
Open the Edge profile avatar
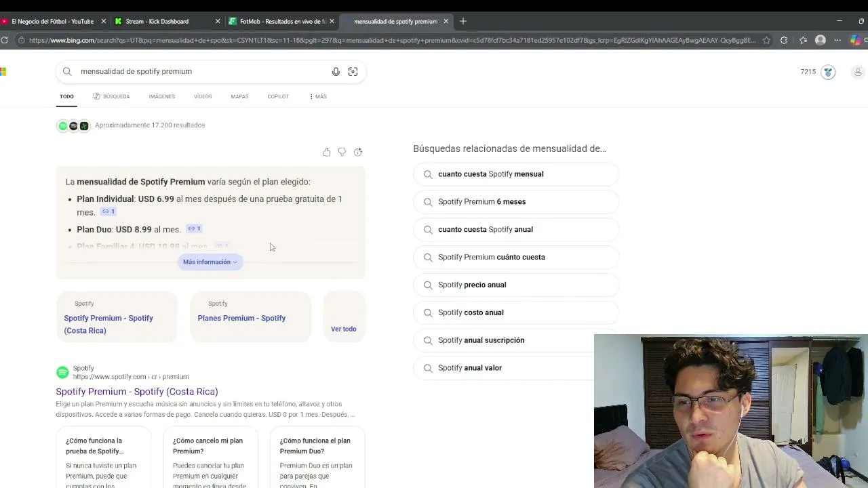pyautogui.click(x=821, y=40)
